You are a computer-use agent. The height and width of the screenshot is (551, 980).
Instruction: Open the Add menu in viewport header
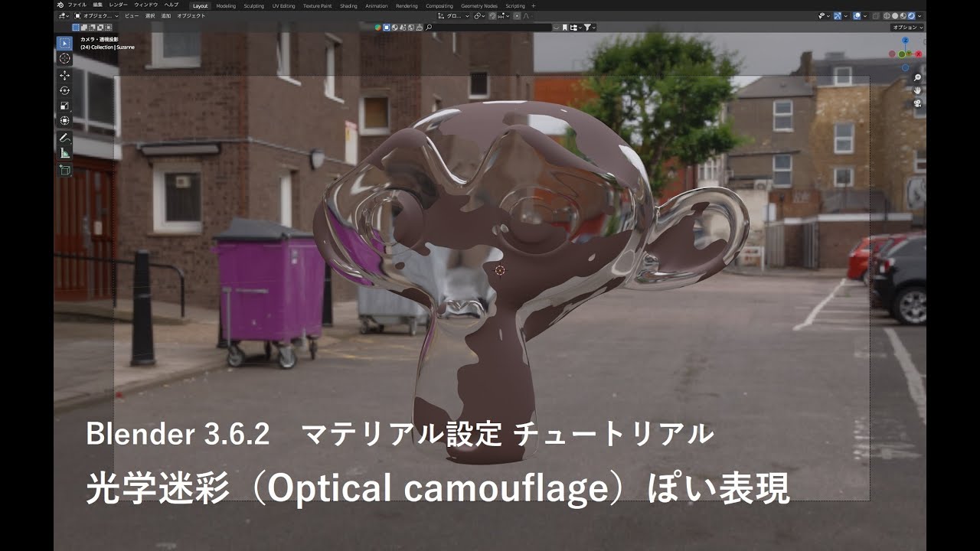click(166, 16)
